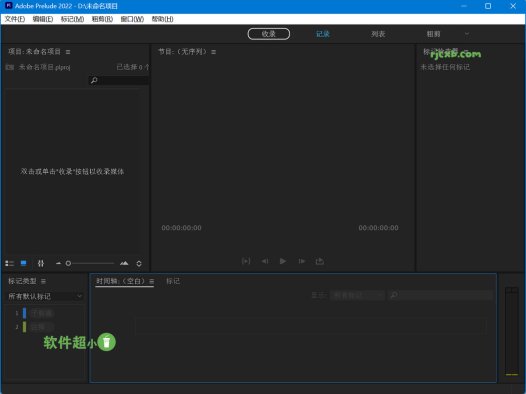
Task: Open the marker filter dropdown in timeline
Action: (357, 295)
